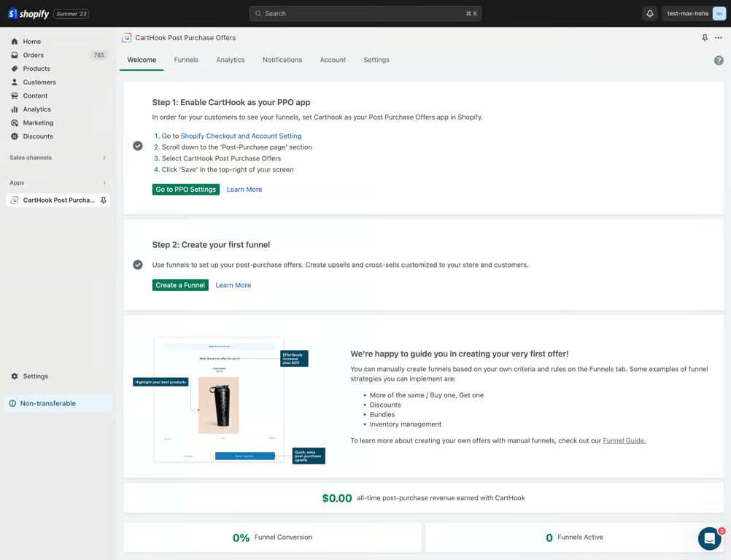Click Learn More under Step 2
This screenshot has height=560, width=731.
coord(233,285)
